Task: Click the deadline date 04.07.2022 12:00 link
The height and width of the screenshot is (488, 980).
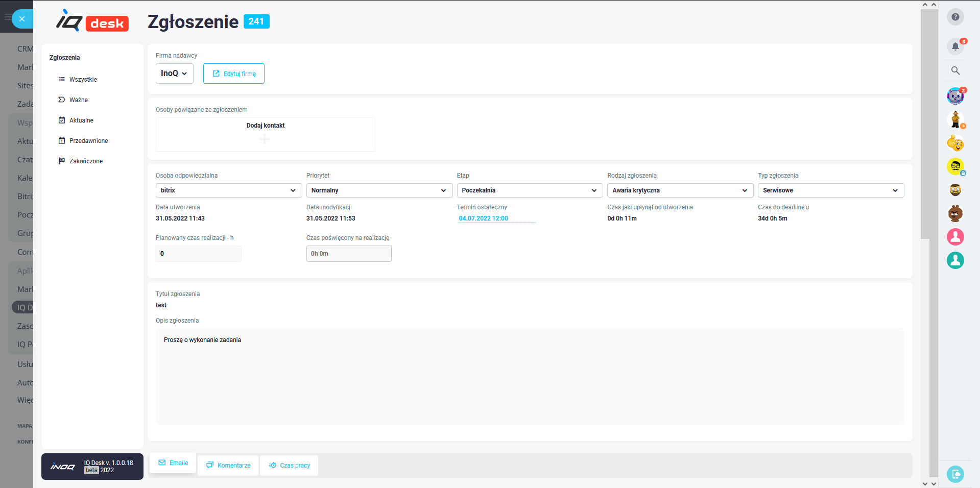Action: pos(483,218)
